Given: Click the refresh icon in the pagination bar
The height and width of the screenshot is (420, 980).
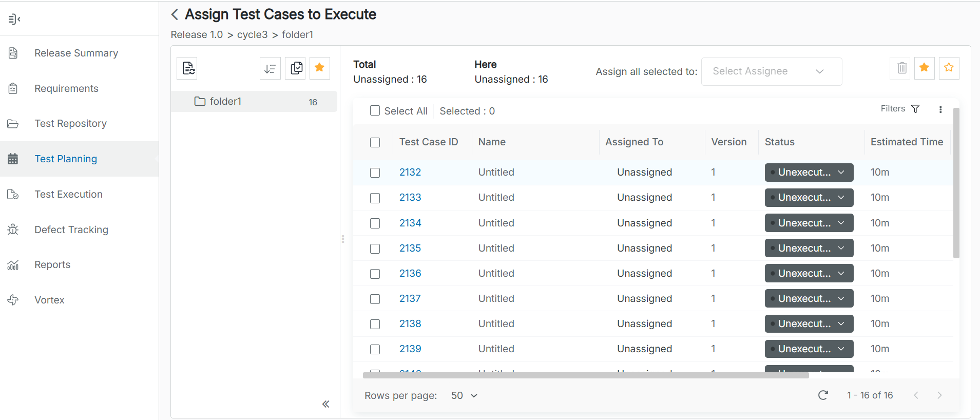Looking at the screenshot, I should (823, 395).
